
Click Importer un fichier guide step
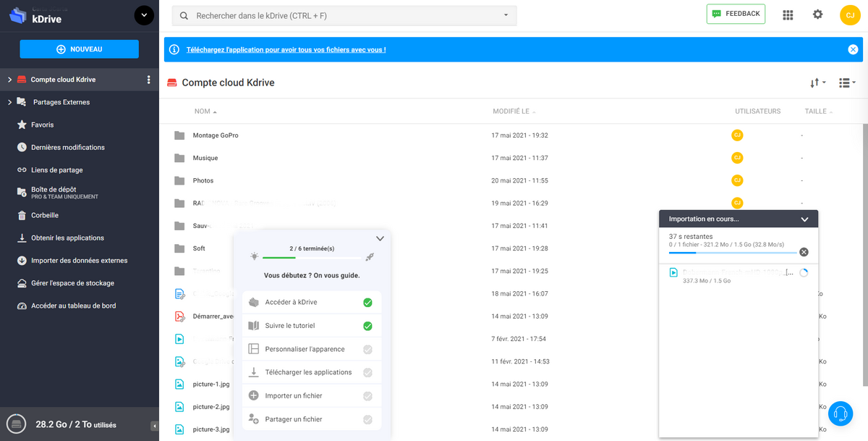point(312,396)
